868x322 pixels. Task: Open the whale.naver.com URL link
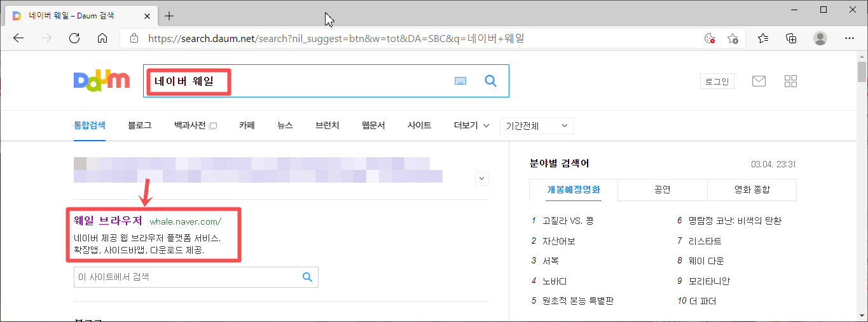click(186, 221)
